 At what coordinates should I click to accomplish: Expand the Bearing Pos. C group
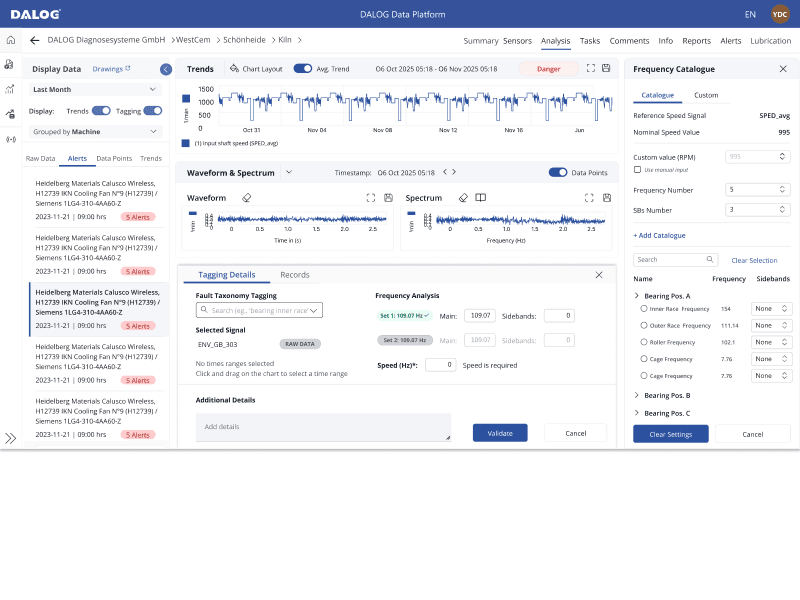pyautogui.click(x=637, y=413)
